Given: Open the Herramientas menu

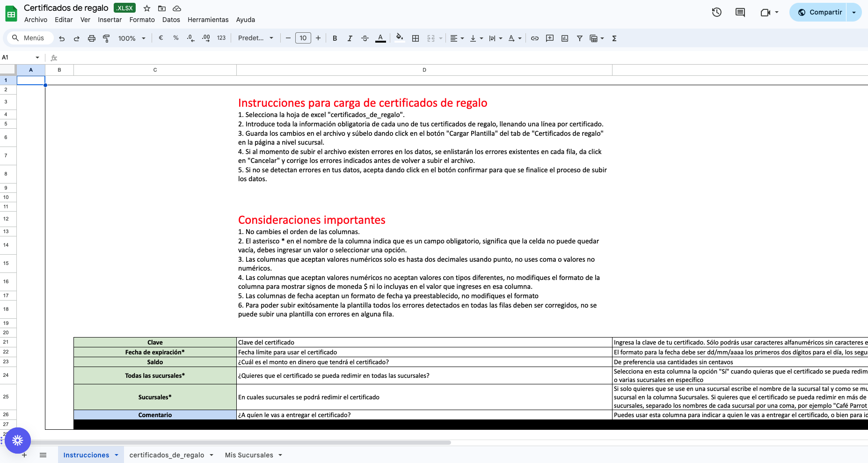Looking at the screenshot, I should point(208,20).
